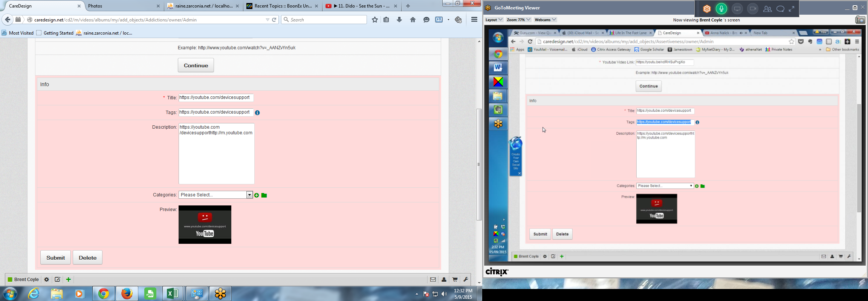Open the Firefox hamburger menu
The image size is (868, 301).
pos(474,20)
